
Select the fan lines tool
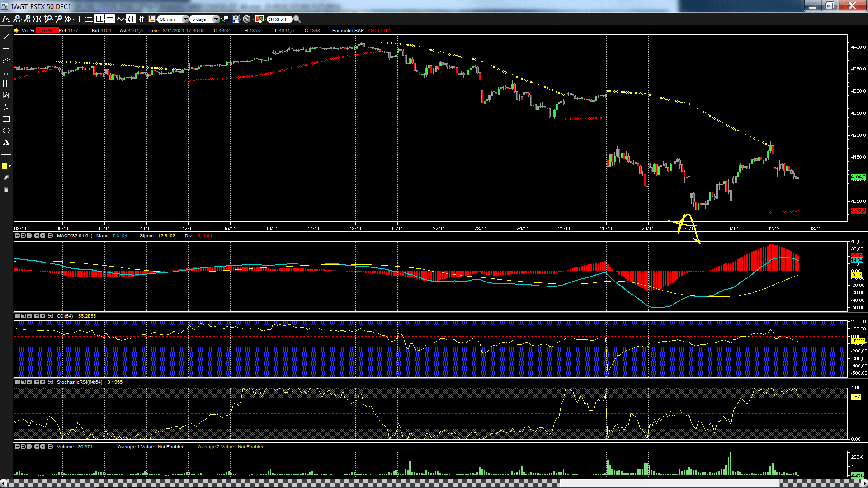click(6, 107)
